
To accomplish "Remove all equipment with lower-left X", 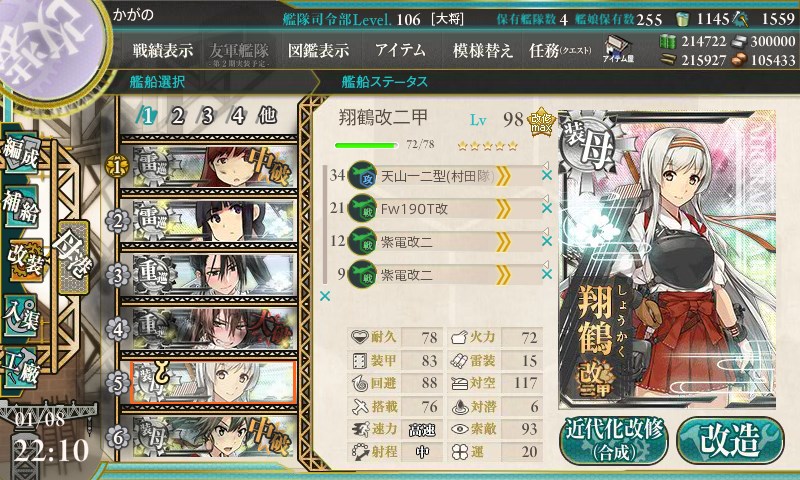I will click(324, 296).
